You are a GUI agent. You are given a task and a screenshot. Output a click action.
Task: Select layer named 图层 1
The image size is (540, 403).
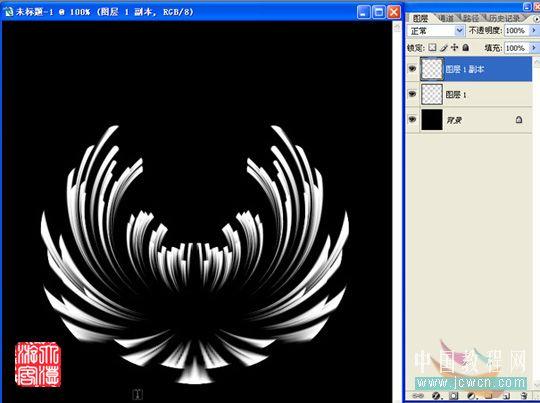[456, 94]
